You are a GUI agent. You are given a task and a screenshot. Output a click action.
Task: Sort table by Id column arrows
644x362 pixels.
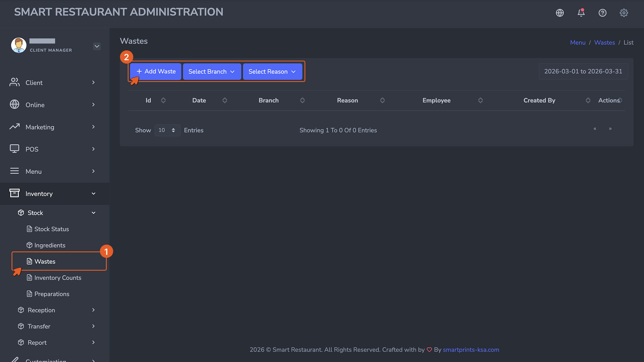[163, 100]
